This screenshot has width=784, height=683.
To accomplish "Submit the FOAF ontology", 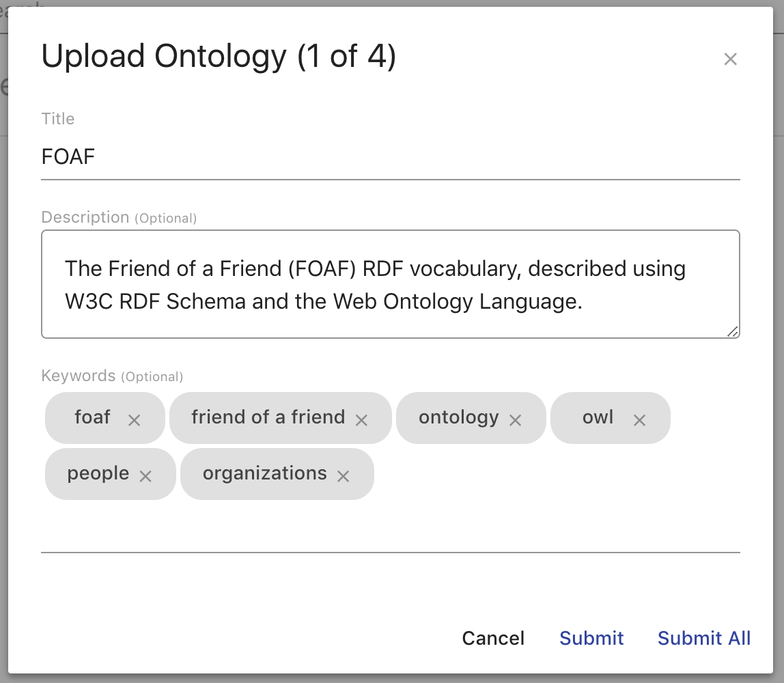I will [x=591, y=638].
